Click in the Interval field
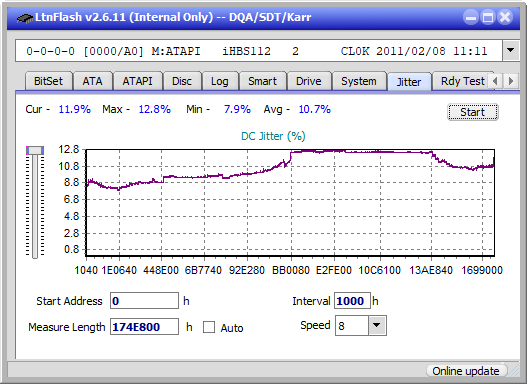527x384 pixels. [352, 301]
